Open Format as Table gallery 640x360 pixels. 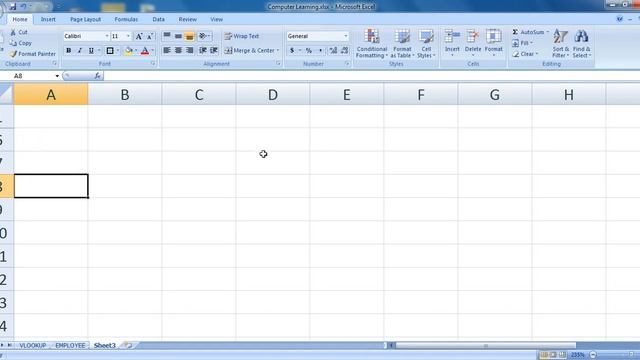point(402,44)
